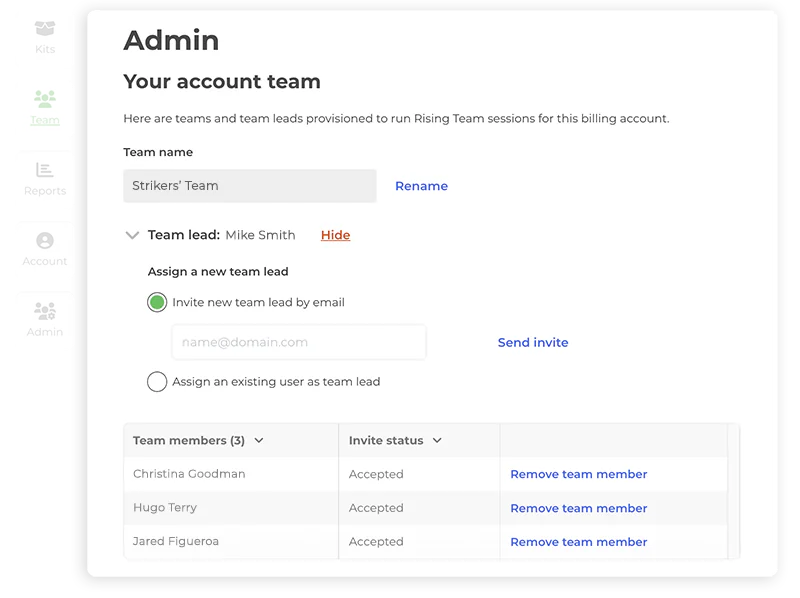Screen dimensions: 800x598
Task: Select the Jared Figueroa cell
Action: click(231, 541)
